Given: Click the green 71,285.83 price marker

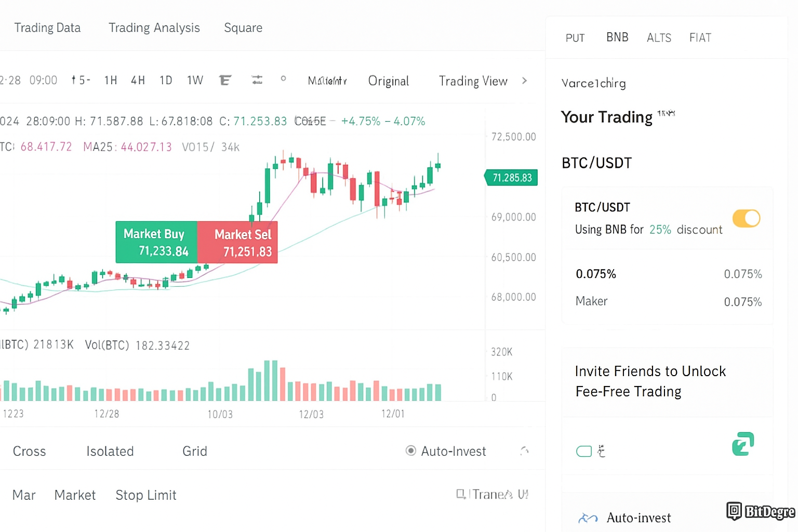Looking at the screenshot, I should [x=512, y=178].
